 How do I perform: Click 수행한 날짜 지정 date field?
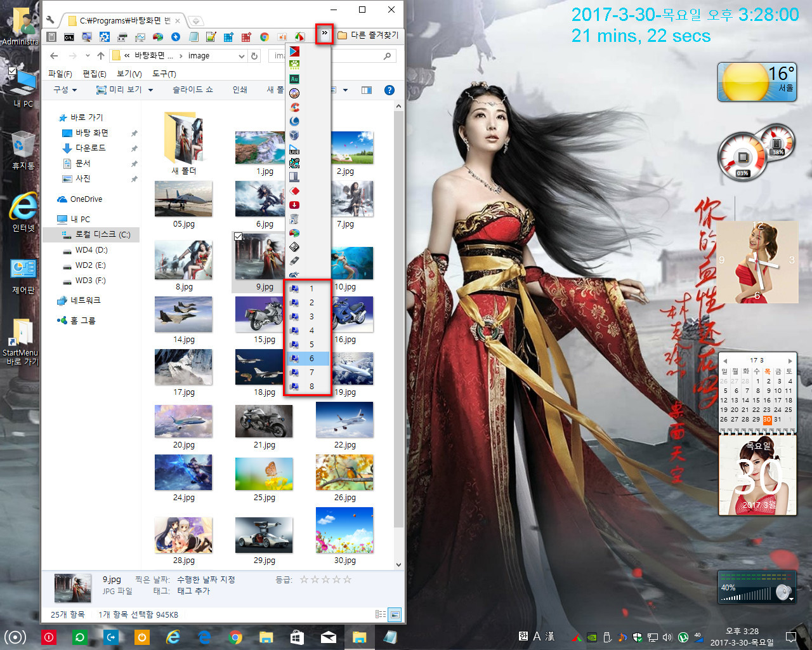tap(206, 580)
